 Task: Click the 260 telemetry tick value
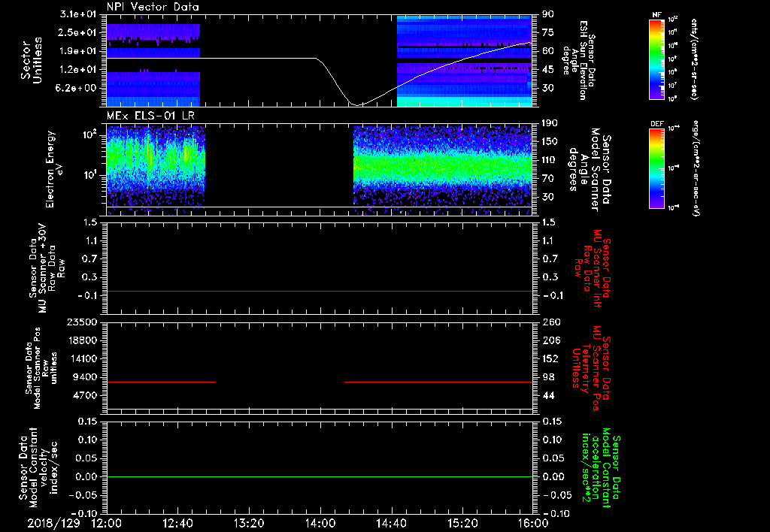[551, 322]
